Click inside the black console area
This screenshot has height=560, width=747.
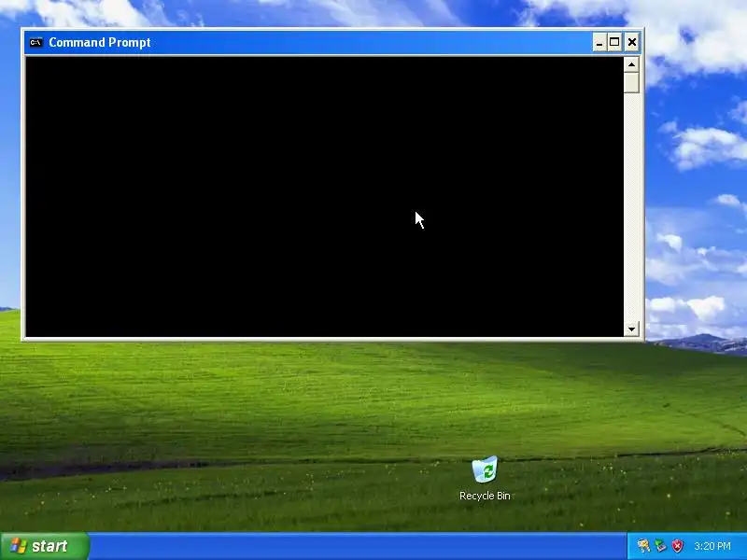click(324, 196)
